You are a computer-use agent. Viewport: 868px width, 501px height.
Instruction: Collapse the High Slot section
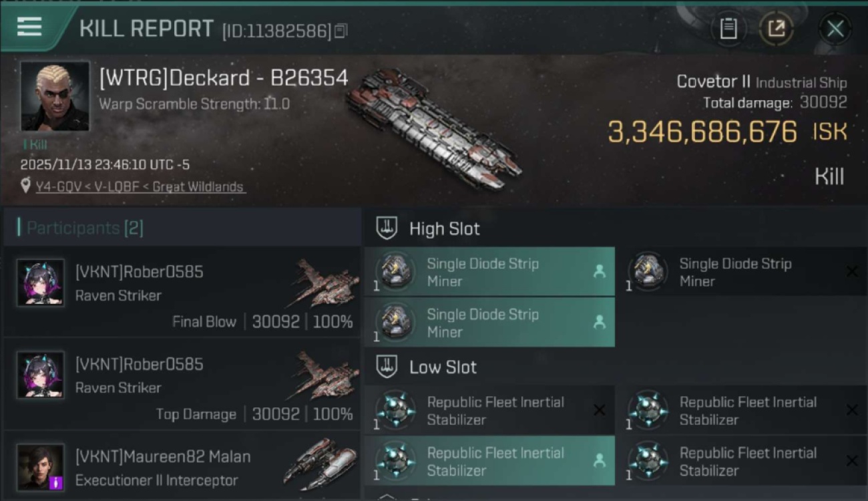(x=387, y=228)
